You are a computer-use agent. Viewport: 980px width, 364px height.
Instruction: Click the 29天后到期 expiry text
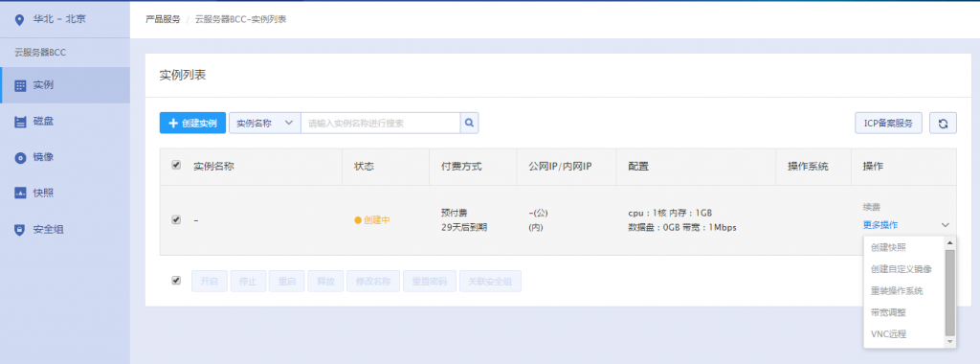tap(464, 227)
